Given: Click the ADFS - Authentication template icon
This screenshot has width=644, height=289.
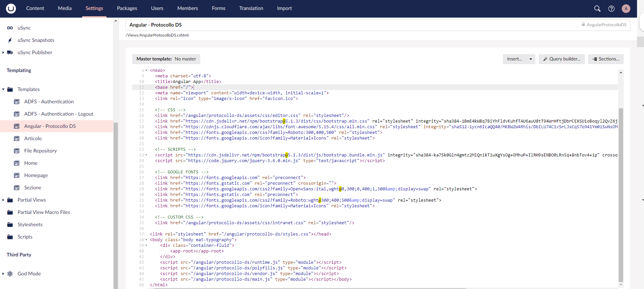Looking at the screenshot, I should click(17, 102).
